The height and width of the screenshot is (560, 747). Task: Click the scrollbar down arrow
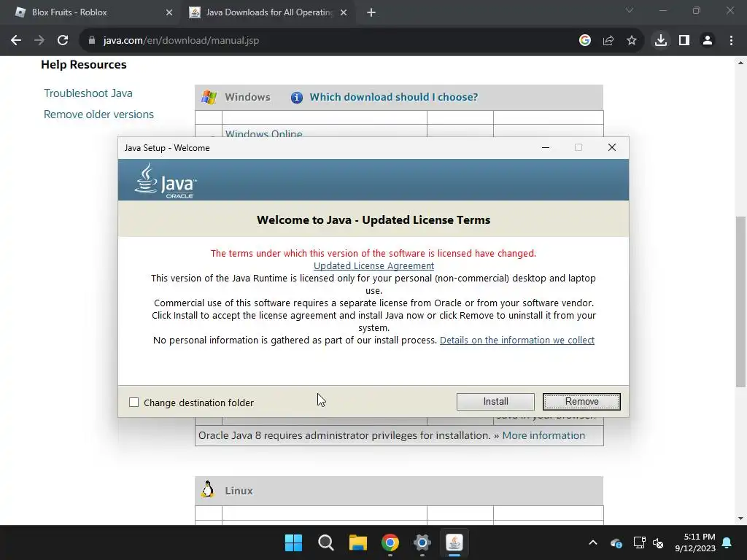pyautogui.click(x=740, y=518)
